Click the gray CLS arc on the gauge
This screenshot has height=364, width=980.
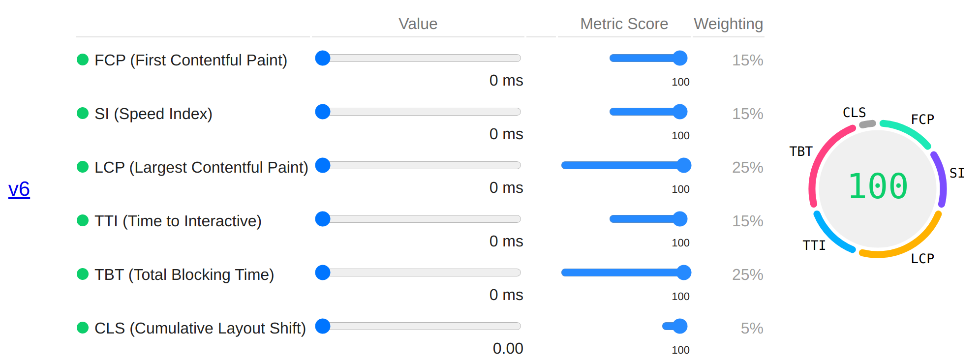[x=867, y=124]
